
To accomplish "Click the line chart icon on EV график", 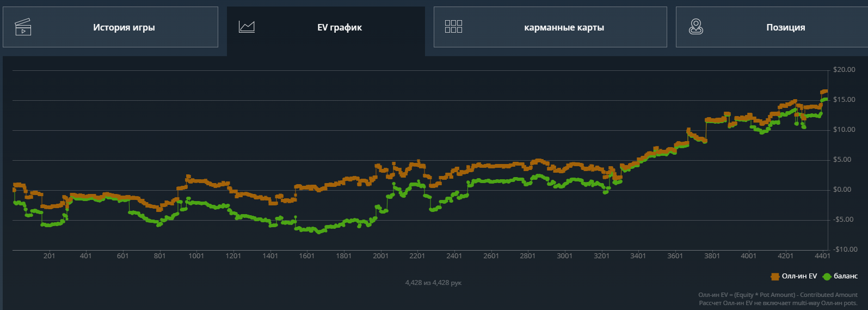I will pyautogui.click(x=247, y=27).
